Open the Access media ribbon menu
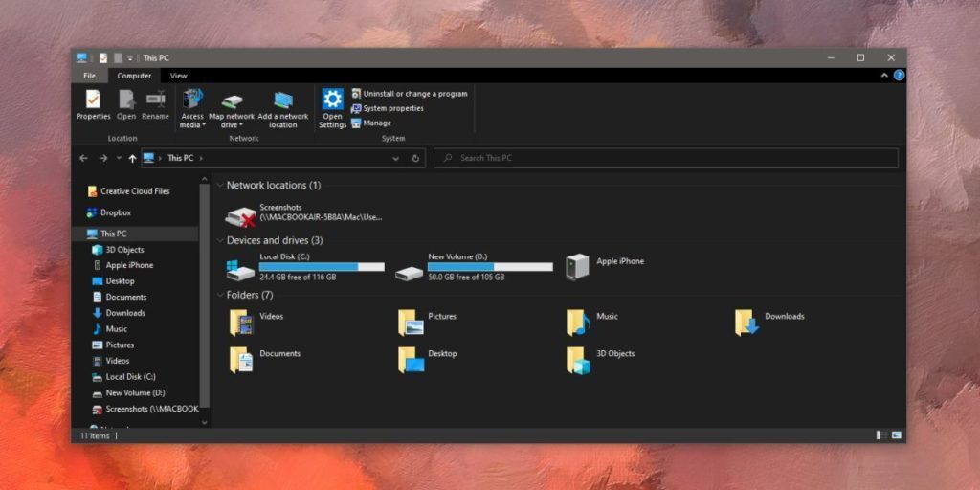The height and width of the screenshot is (490, 980). pyautogui.click(x=192, y=107)
